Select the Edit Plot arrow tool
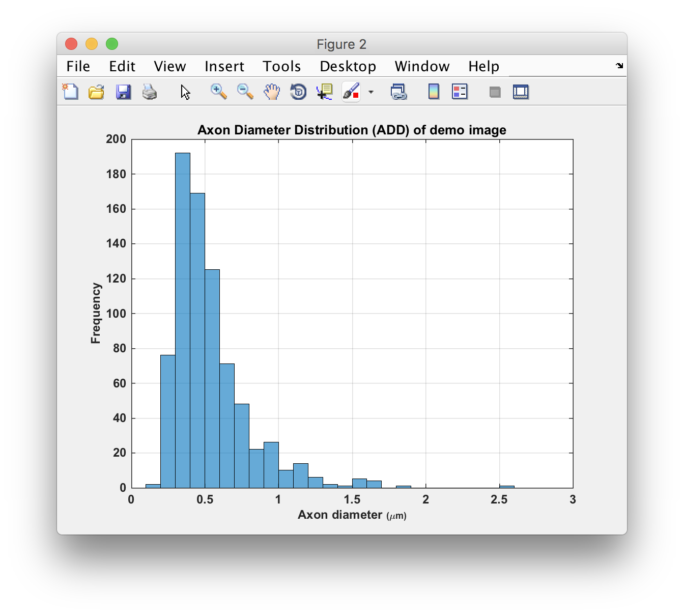Image resolution: width=684 pixels, height=616 pixels. (x=185, y=92)
